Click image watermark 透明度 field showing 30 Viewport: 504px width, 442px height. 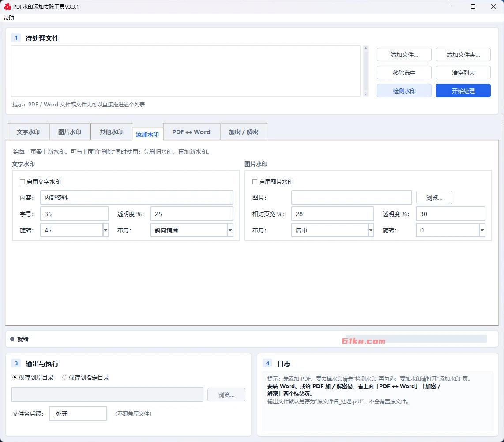450,214
